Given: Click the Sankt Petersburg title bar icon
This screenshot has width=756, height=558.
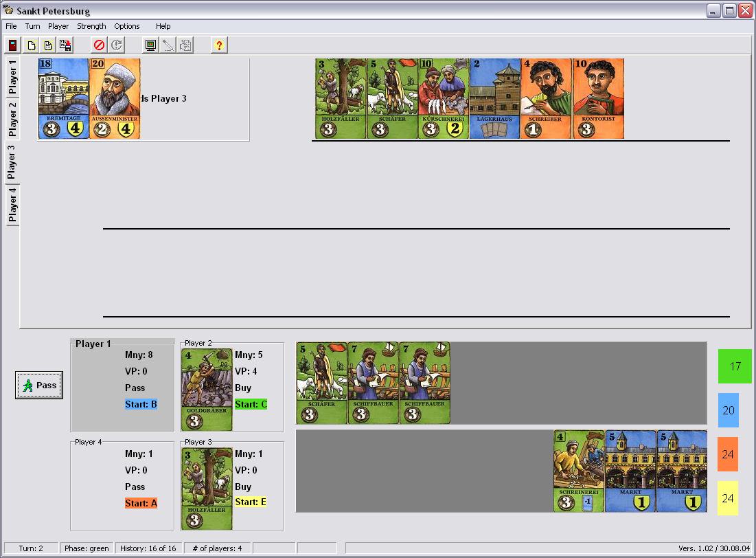Looking at the screenshot, I should pos(8,10).
